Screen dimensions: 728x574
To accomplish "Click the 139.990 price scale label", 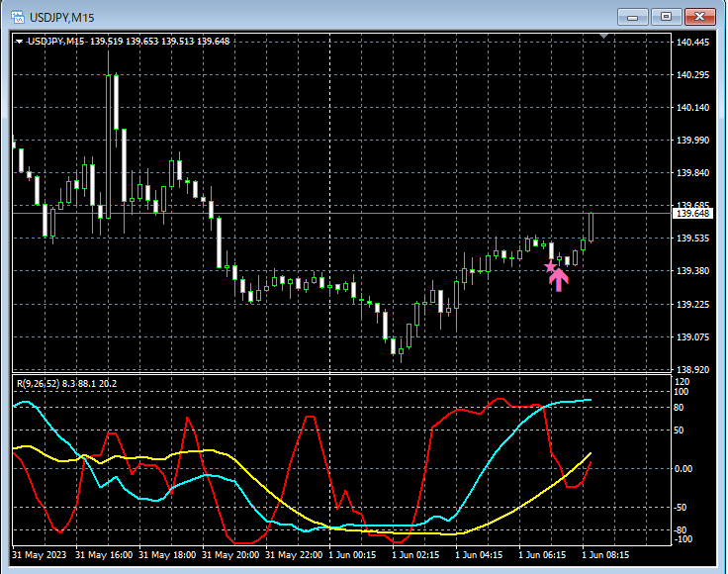I will tap(692, 140).
